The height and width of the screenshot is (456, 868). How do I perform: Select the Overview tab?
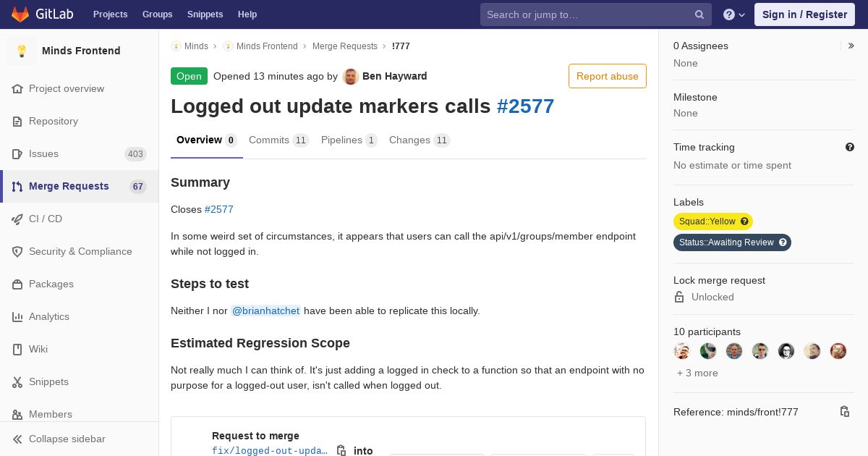click(206, 140)
